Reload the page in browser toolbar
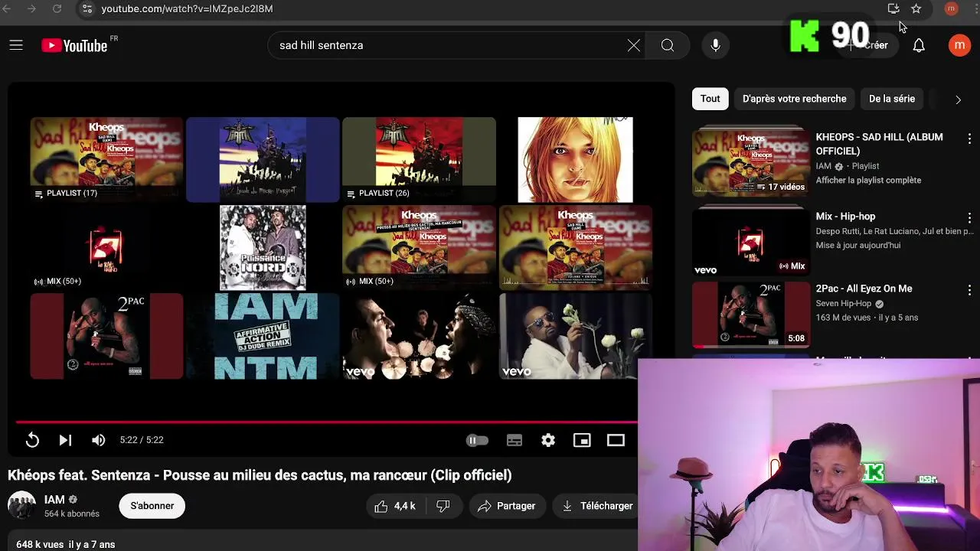980x551 pixels. click(x=57, y=8)
